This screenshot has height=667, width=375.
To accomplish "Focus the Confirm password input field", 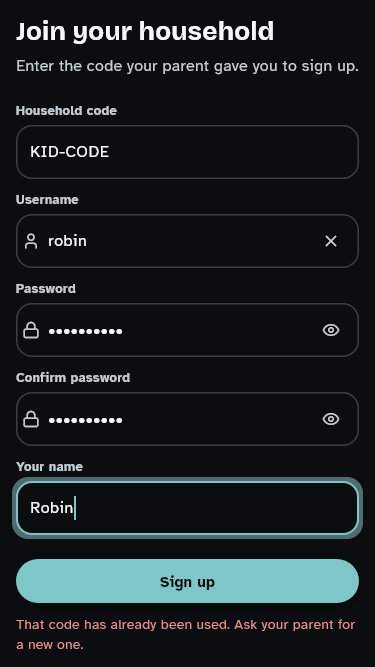I will [188, 419].
